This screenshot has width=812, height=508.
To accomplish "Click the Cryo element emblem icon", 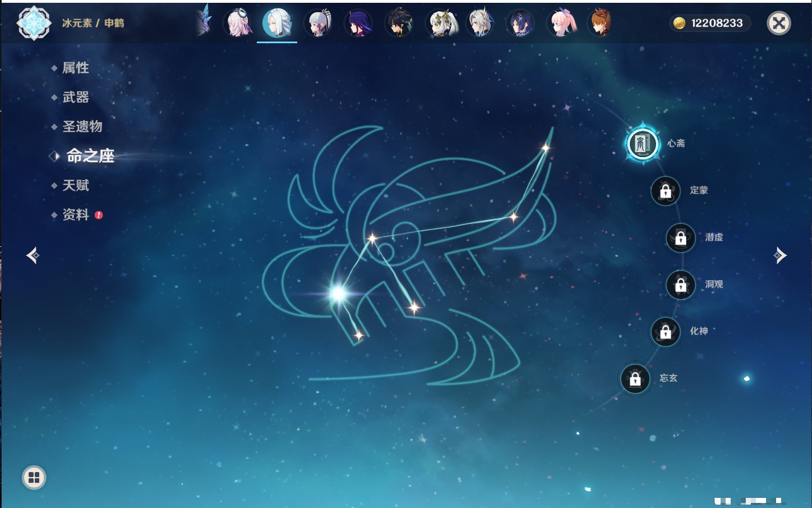I will [x=34, y=23].
